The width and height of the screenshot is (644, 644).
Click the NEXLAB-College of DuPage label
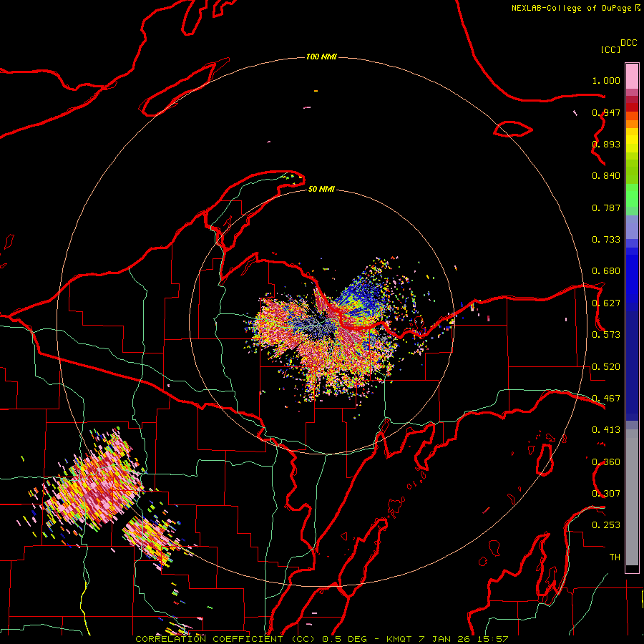572,8
